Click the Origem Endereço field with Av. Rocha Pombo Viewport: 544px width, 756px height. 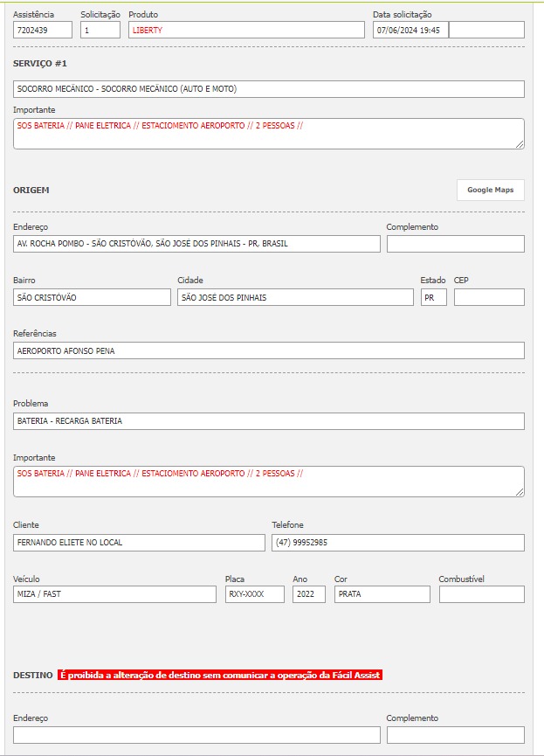tap(196, 244)
